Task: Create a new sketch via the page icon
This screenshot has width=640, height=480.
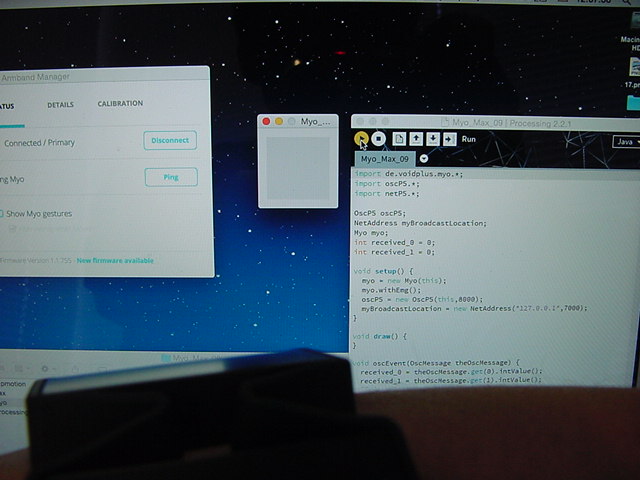Action: (x=399, y=139)
